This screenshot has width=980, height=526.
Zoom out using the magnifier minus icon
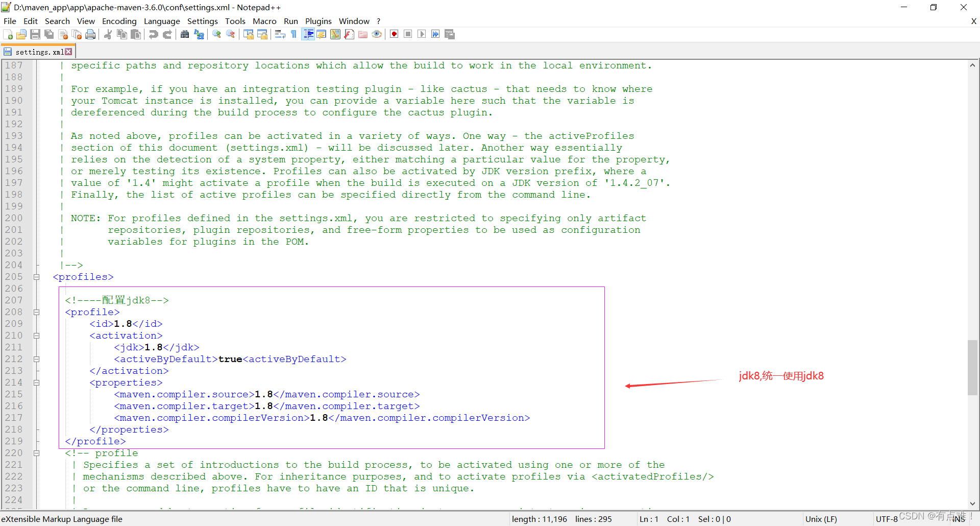point(230,34)
